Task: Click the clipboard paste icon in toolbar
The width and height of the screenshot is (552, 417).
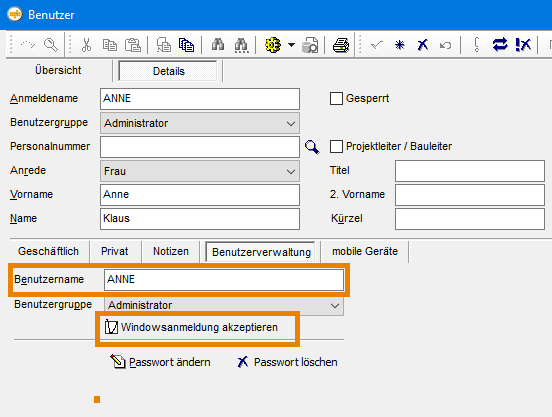Action: coord(133,45)
